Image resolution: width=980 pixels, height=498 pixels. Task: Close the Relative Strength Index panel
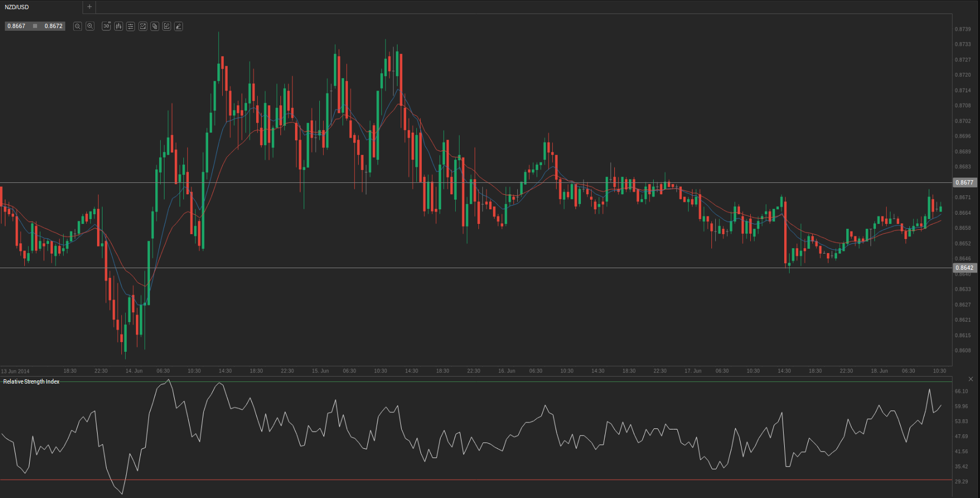pos(971,379)
